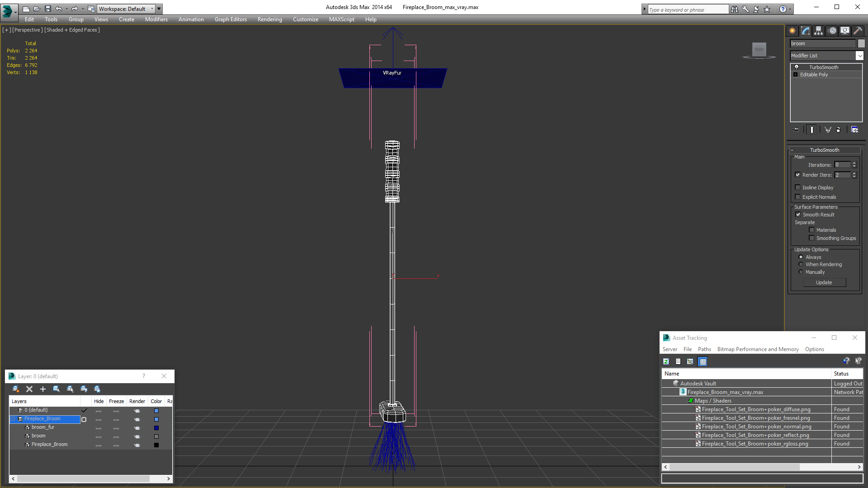Open the Rendering menu
Screen dimensions: 868x488
(x=269, y=19)
